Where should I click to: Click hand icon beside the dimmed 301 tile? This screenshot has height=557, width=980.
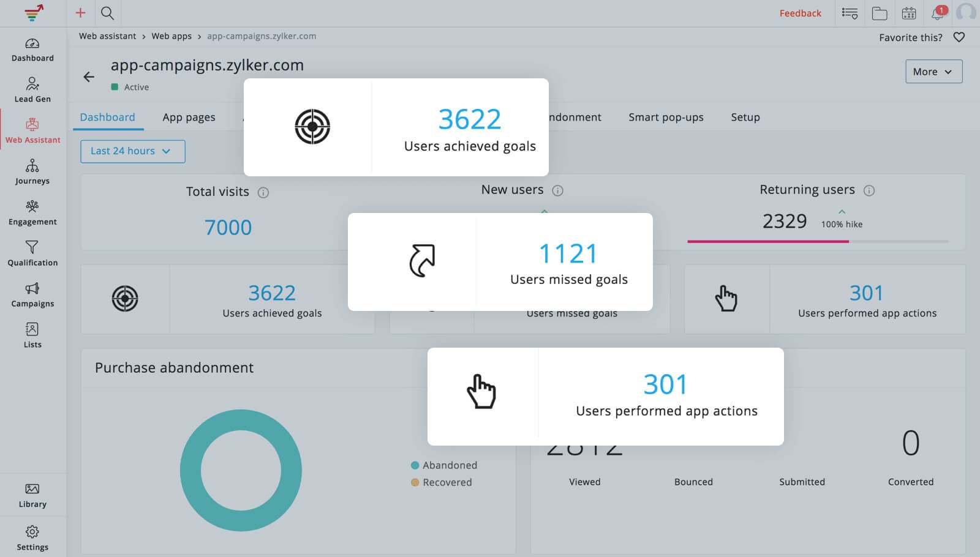coord(726,299)
